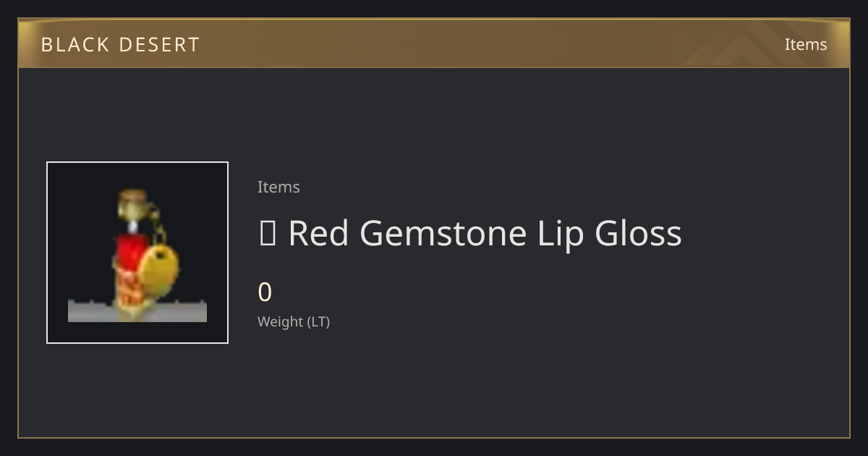Click the word Gloss in the item title

tap(638, 233)
